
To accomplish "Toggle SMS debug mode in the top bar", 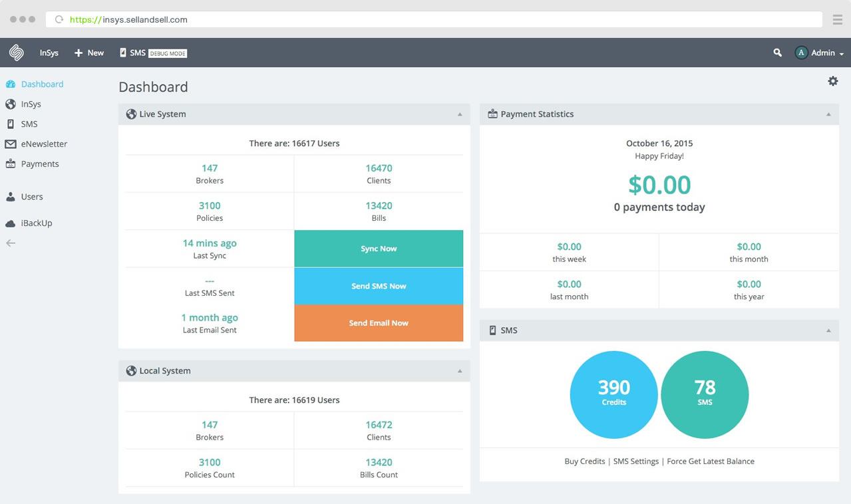I will pos(168,53).
